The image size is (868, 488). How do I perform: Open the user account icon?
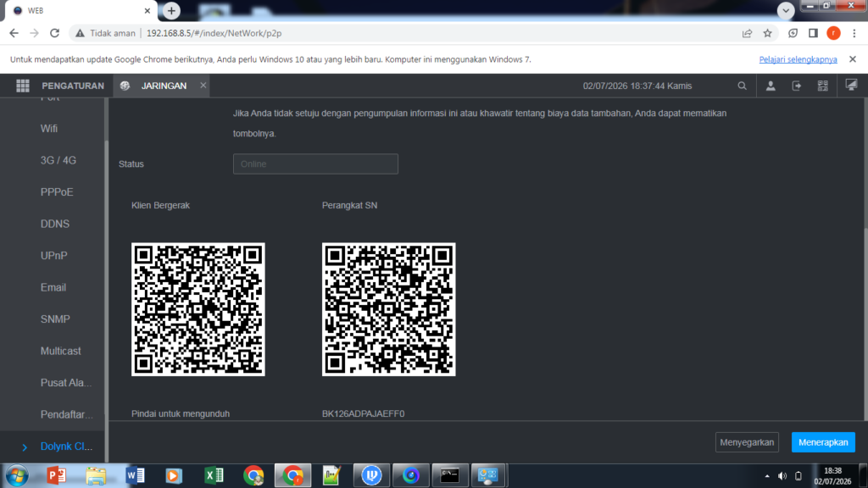(x=770, y=86)
